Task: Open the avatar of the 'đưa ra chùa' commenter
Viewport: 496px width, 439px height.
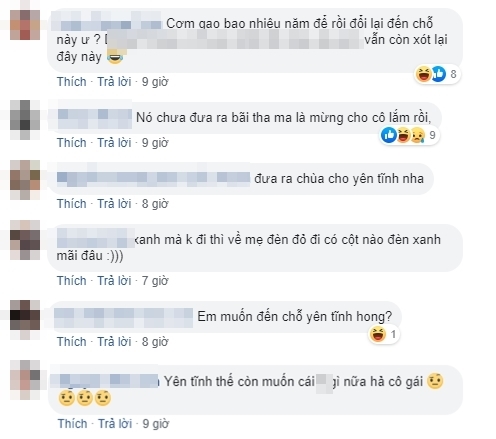Action: (x=25, y=180)
